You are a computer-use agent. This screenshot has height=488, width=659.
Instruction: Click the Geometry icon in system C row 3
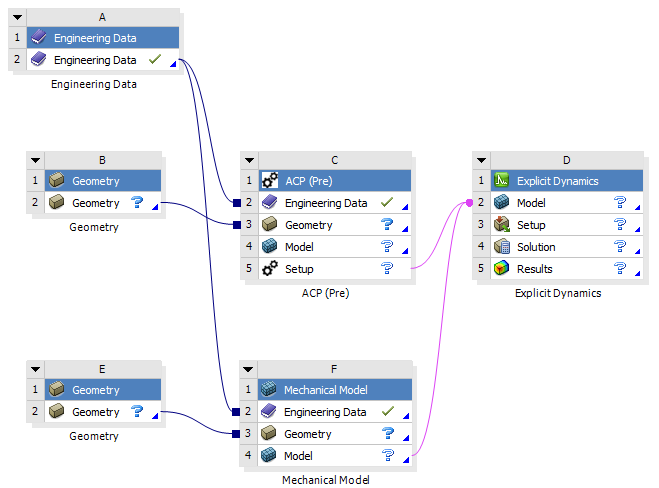pos(269,224)
